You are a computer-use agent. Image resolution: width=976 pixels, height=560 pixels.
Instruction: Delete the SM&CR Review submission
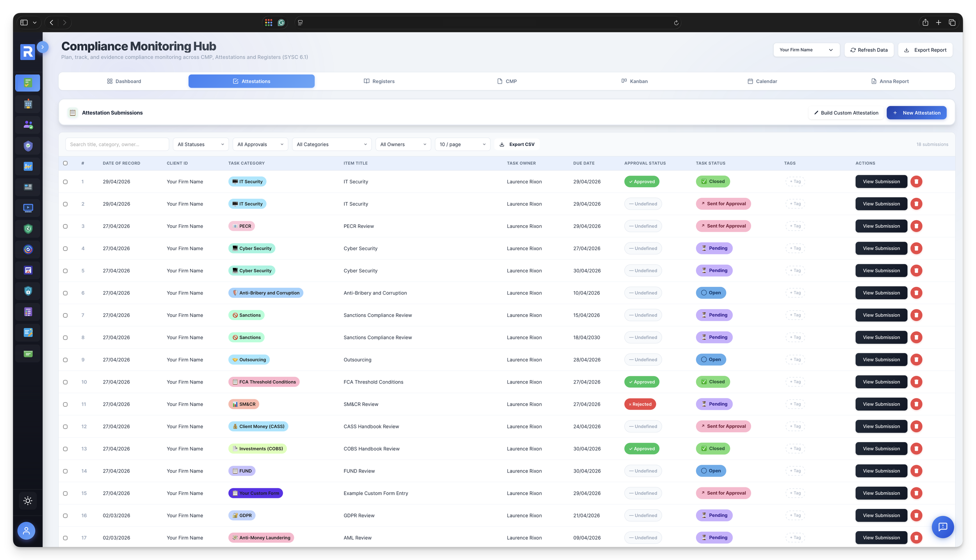coord(916,404)
